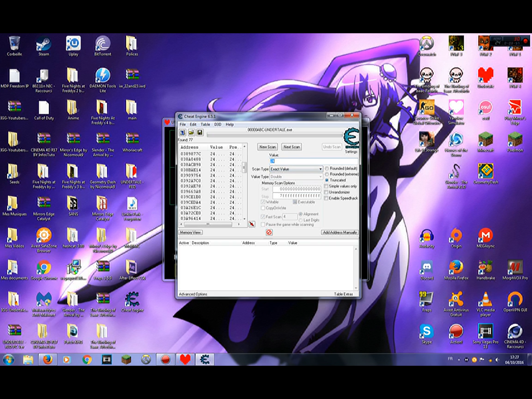532x399 pixels.
Task: Click the Cheat Engine logo Settings icon
Action: tap(351, 138)
